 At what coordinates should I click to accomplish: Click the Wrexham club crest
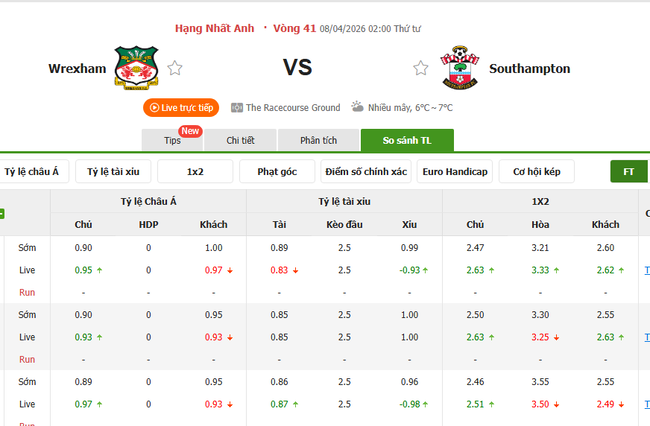[x=137, y=69]
